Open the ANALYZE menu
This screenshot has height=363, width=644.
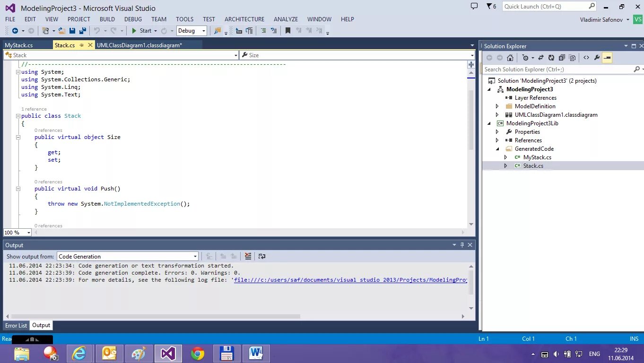tap(286, 19)
